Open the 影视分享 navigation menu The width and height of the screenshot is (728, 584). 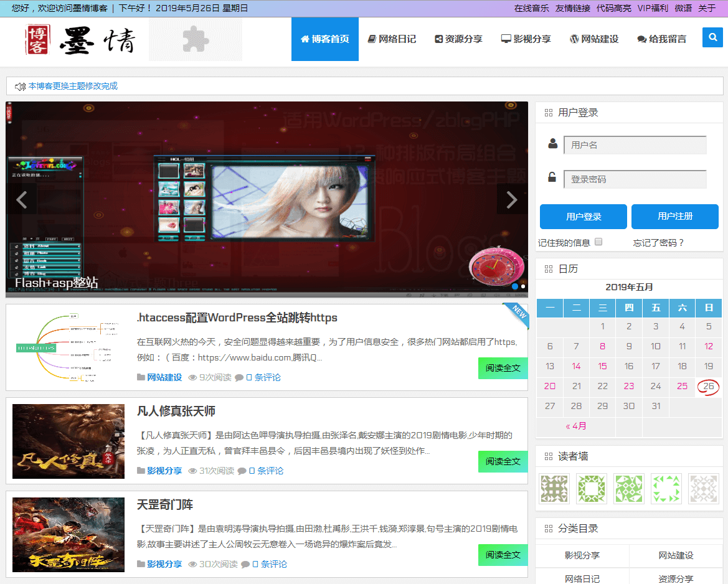coord(526,39)
